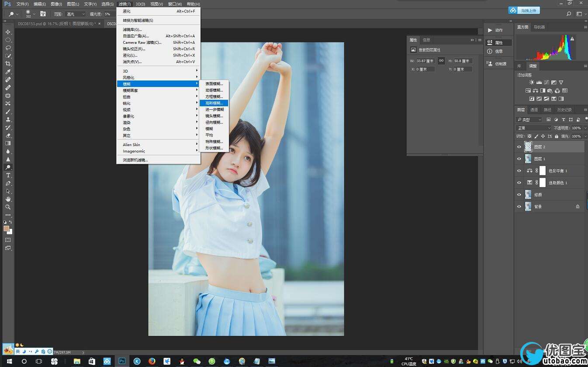Select the Move tool

pyautogui.click(x=8, y=32)
